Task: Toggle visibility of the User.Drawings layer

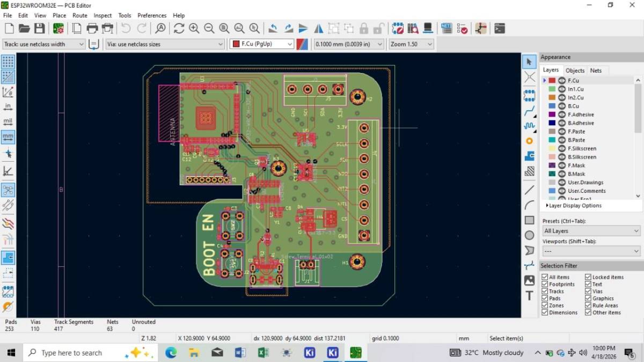Action: [562, 183]
